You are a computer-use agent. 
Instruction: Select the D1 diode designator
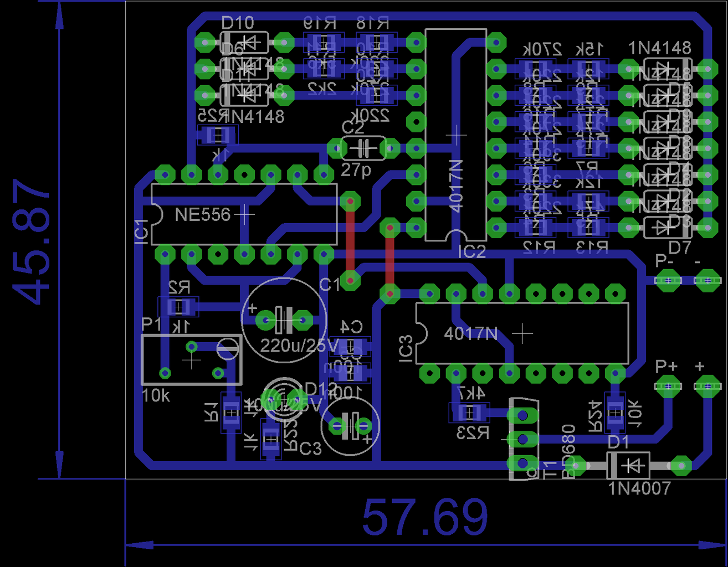[618, 442]
